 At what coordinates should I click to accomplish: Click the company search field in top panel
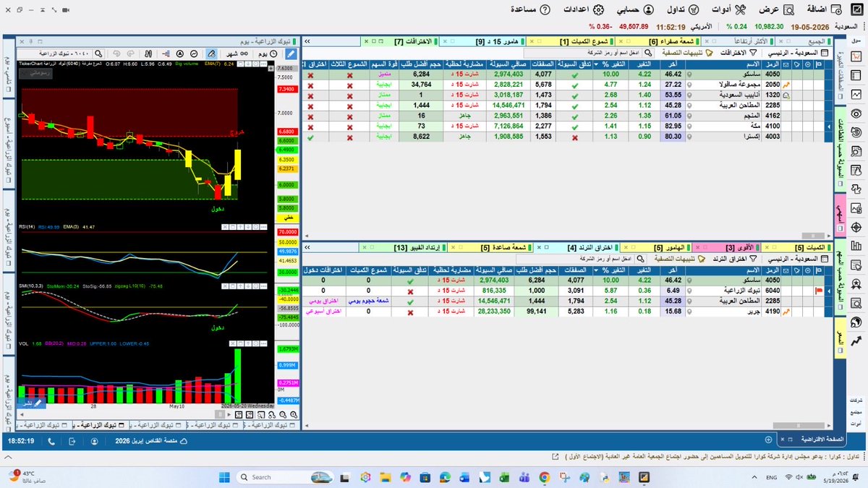pos(590,53)
